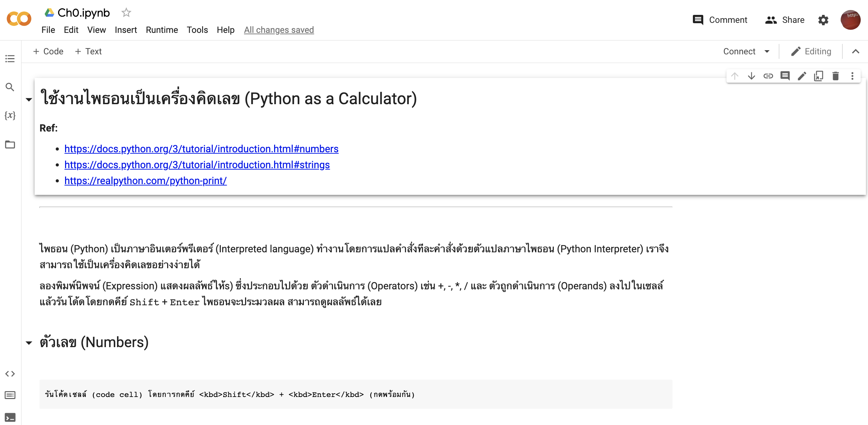
Task: Copy link to cell icon
Action: pyautogui.click(x=768, y=76)
